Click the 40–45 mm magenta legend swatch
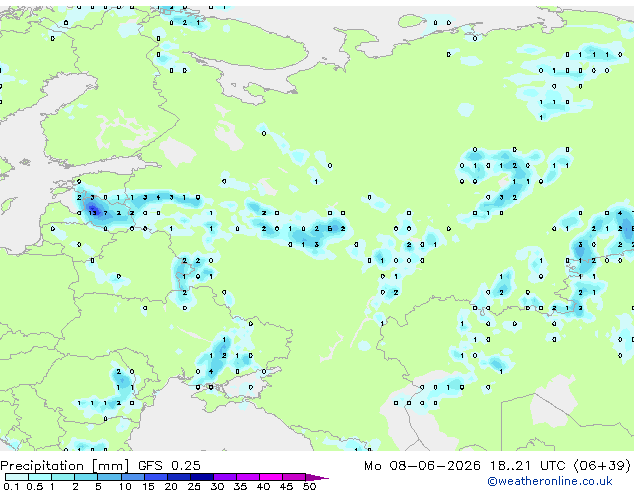 271,477
